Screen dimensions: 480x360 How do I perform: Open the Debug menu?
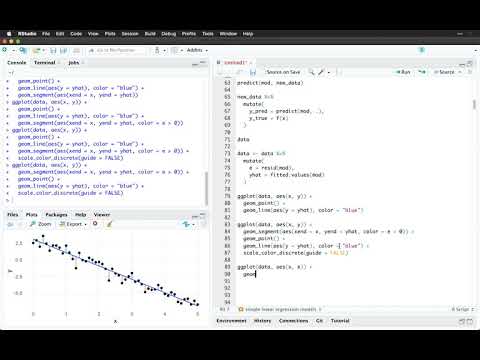[x=169, y=34]
